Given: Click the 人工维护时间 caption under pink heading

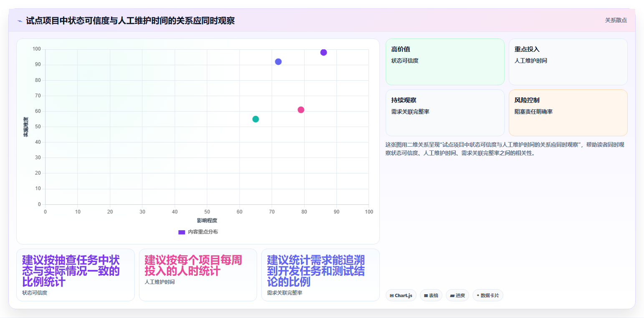Looking at the screenshot, I should (x=159, y=282).
